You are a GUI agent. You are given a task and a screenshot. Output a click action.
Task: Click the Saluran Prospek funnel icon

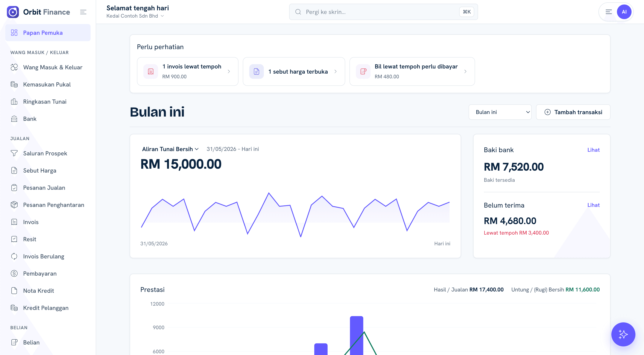click(14, 153)
